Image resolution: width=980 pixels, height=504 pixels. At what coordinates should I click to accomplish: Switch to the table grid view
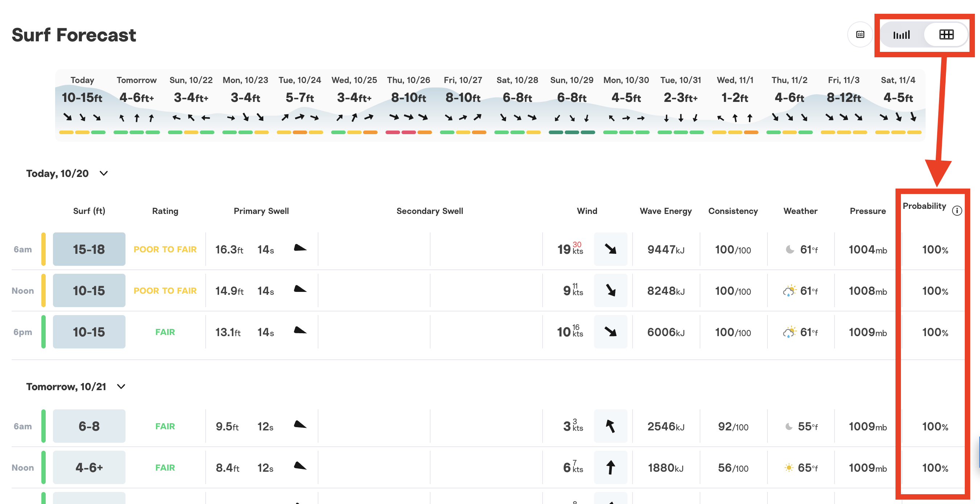pos(946,34)
